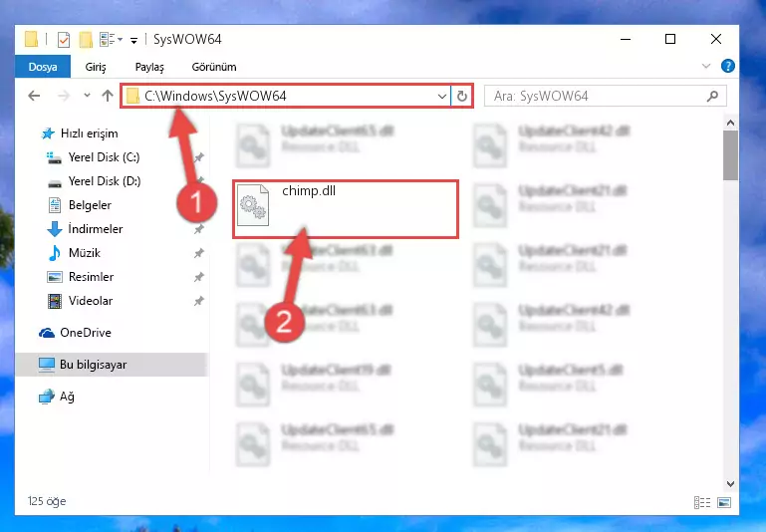Viewport: 766px width, 532px height.
Task: Click the Ara: SysWOW64 search box
Action: point(605,96)
